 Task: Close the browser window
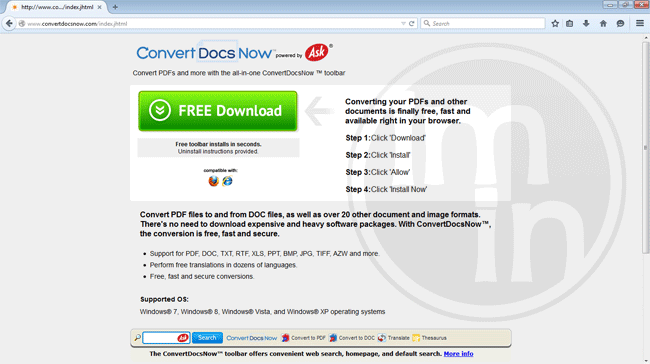point(641,5)
